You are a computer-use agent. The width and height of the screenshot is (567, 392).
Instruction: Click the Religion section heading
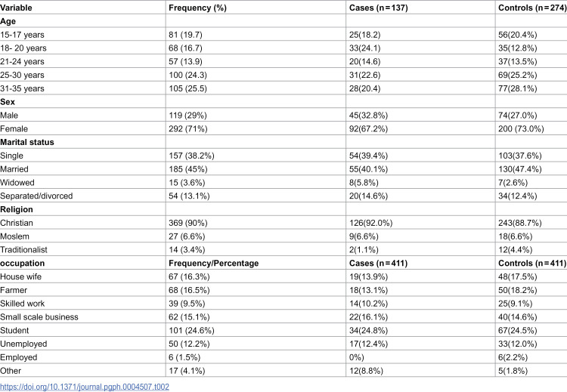coord(17,209)
